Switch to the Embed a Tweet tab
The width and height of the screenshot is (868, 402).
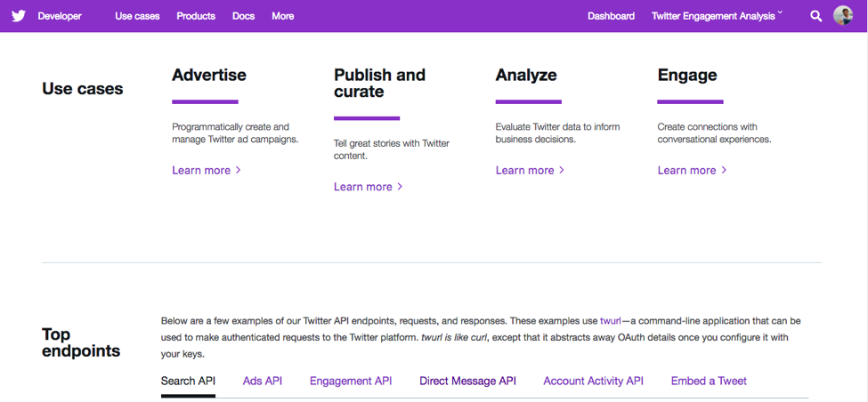pos(709,381)
